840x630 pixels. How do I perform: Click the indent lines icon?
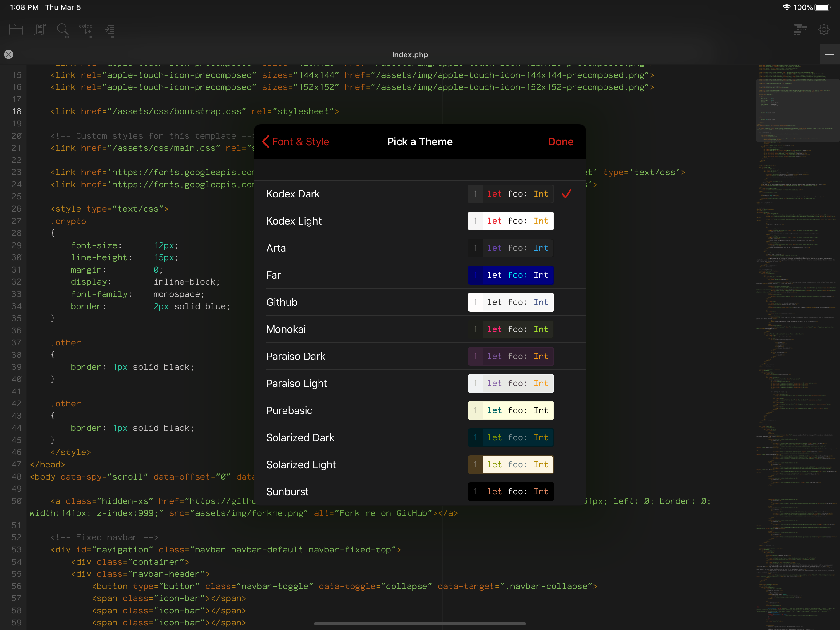tap(110, 30)
